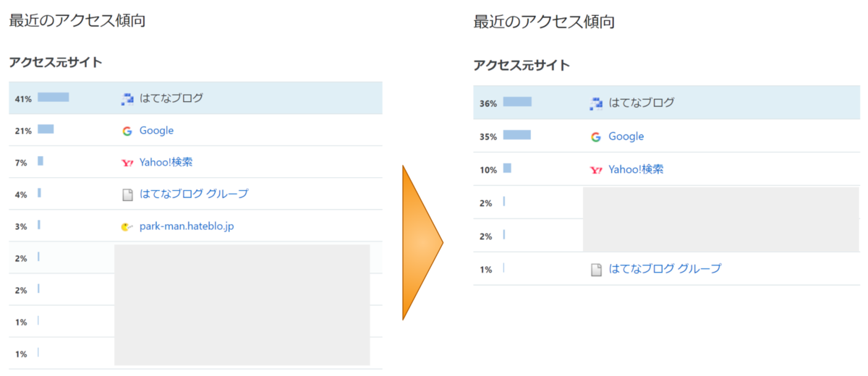Click the large orange arrow between panels
Screen dimensions: 868x376
pos(421,242)
